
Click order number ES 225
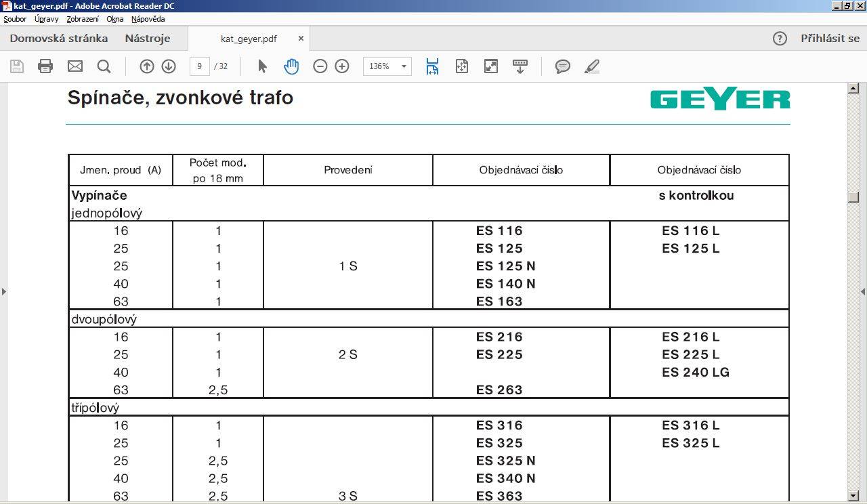[499, 354]
